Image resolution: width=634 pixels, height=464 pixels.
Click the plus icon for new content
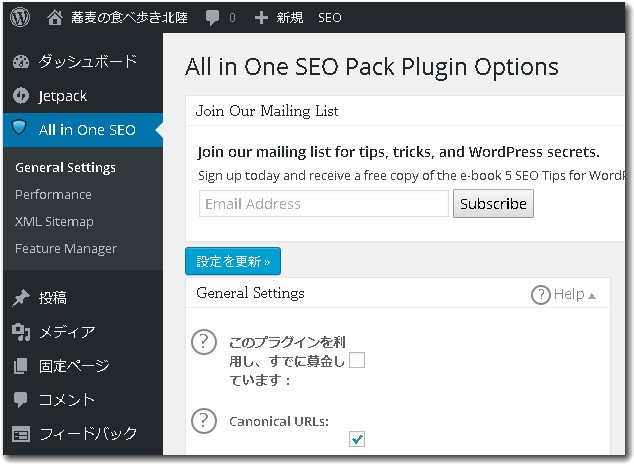(261, 18)
